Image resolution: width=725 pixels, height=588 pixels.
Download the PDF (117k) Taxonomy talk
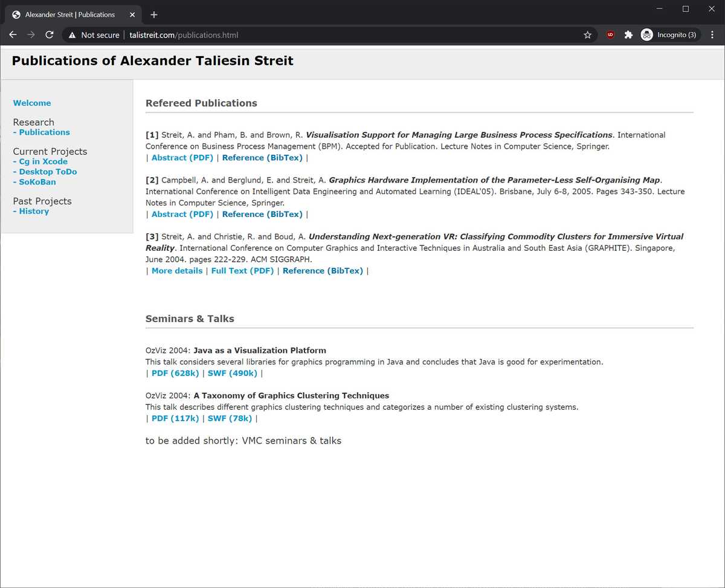(175, 418)
